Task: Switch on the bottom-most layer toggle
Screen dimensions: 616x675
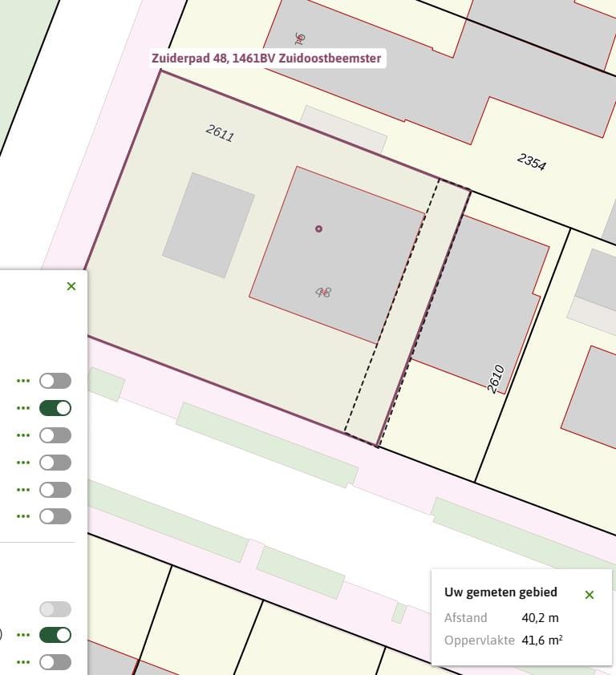Action: pyautogui.click(x=55, y=662)
